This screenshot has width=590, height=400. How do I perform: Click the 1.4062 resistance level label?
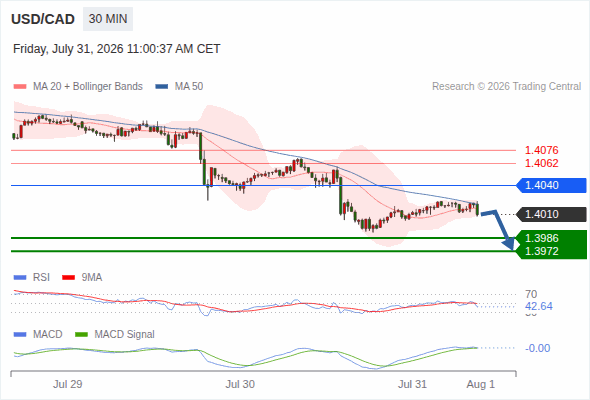point(541,163)
